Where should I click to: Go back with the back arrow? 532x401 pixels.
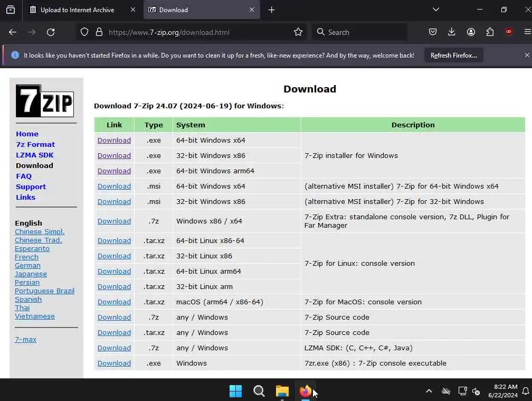pyautogui.click(x=13, y=32)
